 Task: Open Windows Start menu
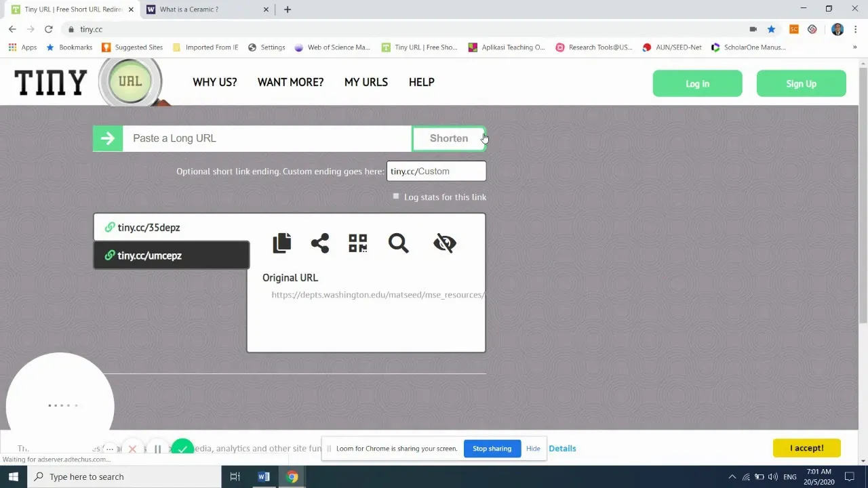click(x=14, y=476)
